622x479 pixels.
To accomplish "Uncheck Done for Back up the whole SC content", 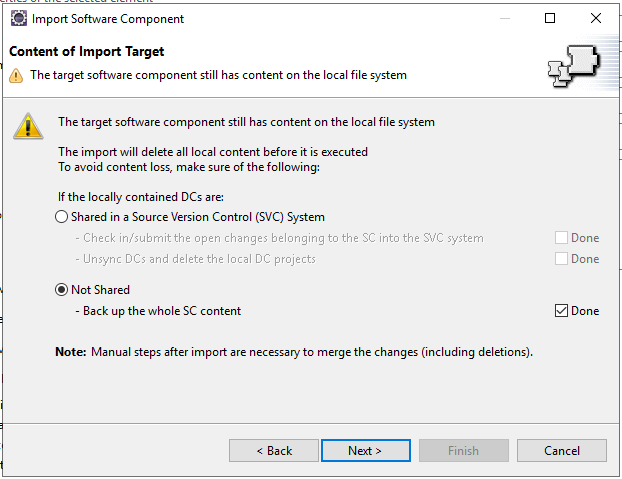I will [561, 311].
